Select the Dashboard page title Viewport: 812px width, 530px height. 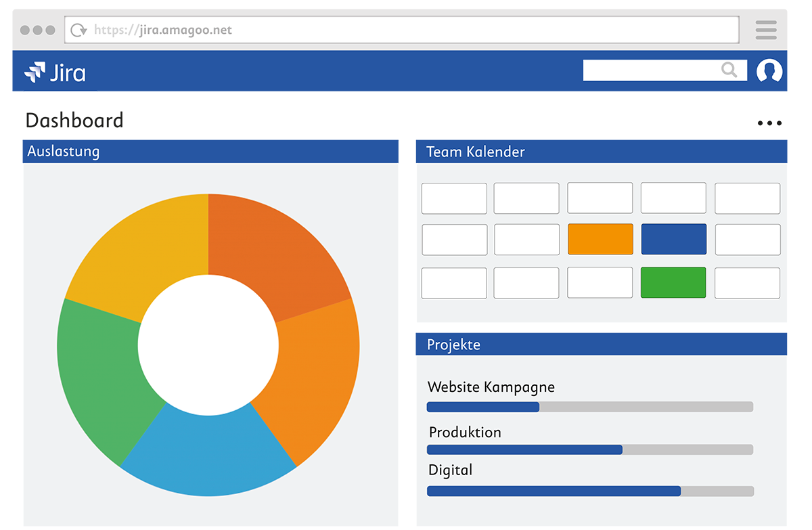(x=74, y=120)
